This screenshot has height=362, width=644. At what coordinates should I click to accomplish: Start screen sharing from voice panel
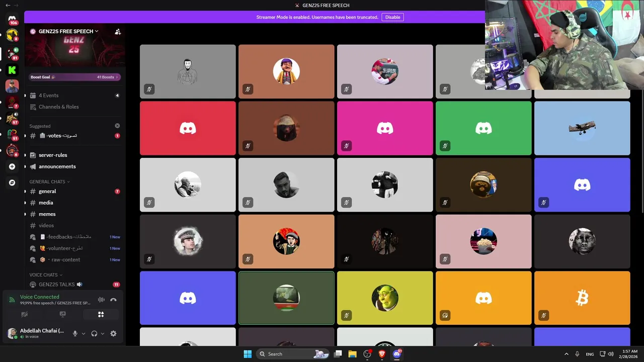[62, 314]
